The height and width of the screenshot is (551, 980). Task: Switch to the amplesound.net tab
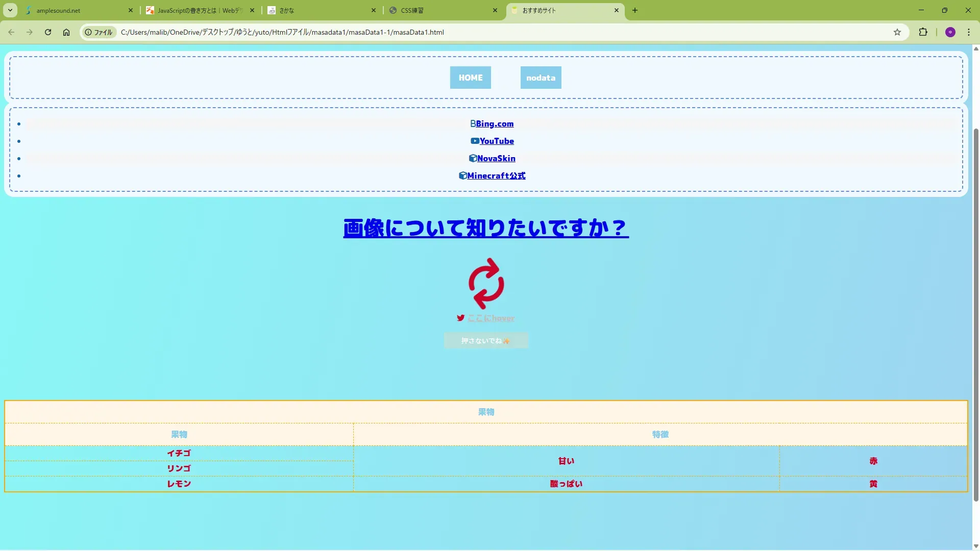tap(77, 10)
